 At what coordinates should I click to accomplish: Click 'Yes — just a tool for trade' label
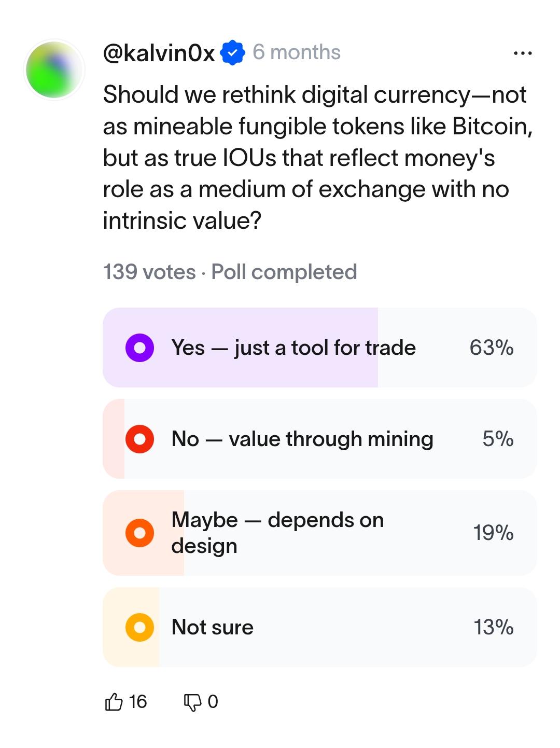(x=293, y=348)
